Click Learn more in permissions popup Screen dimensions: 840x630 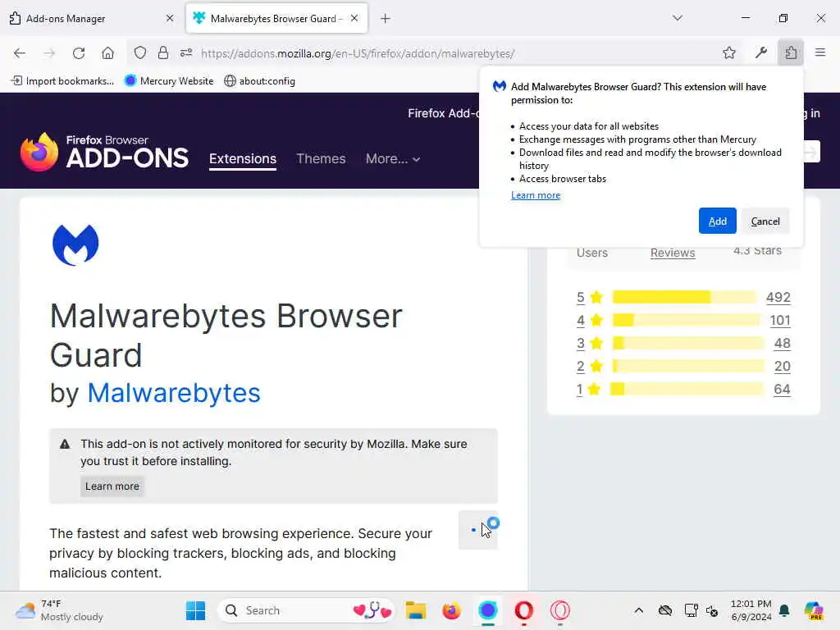pos(535,195)
